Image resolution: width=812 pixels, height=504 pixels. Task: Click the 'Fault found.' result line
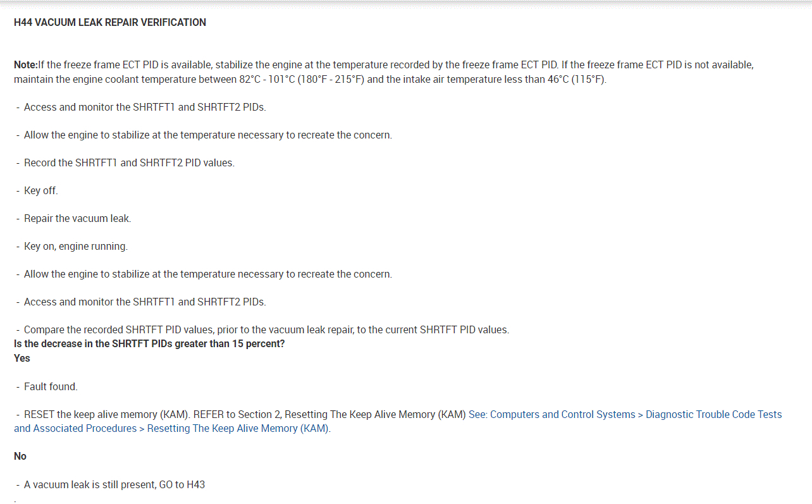pyautogui.click(x=51, y=387)
